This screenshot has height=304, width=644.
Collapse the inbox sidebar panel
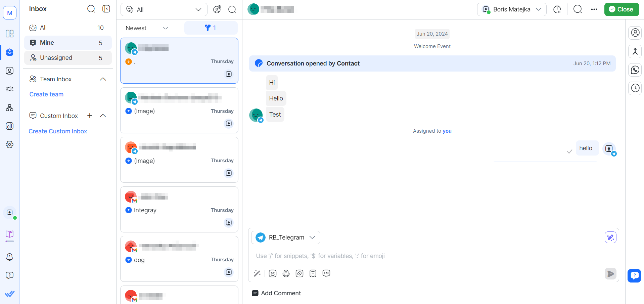106,9
